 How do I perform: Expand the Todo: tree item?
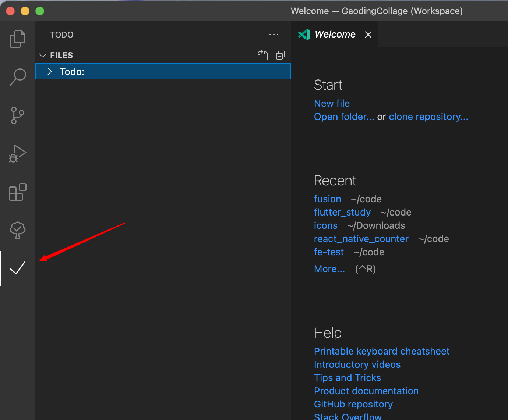50,71
